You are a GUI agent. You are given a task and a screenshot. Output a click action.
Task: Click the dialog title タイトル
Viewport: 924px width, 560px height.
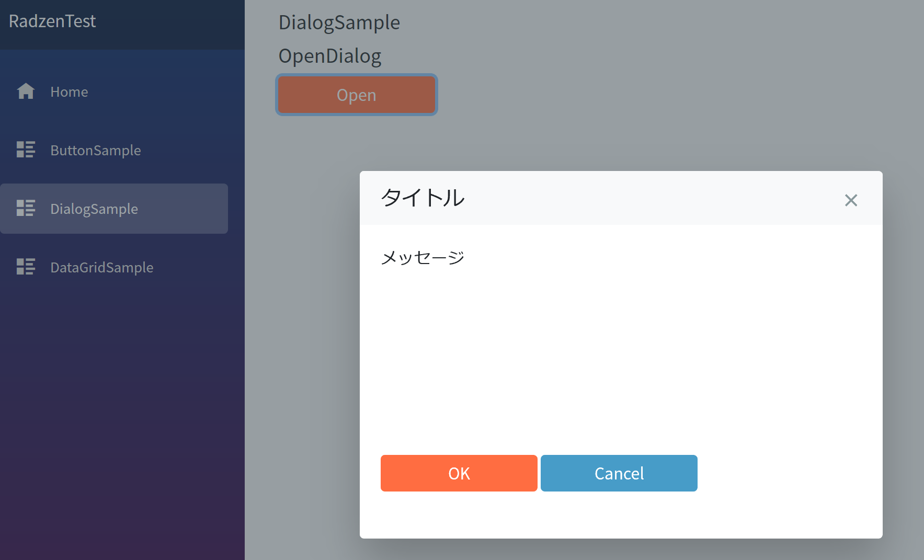pos(423,198)
